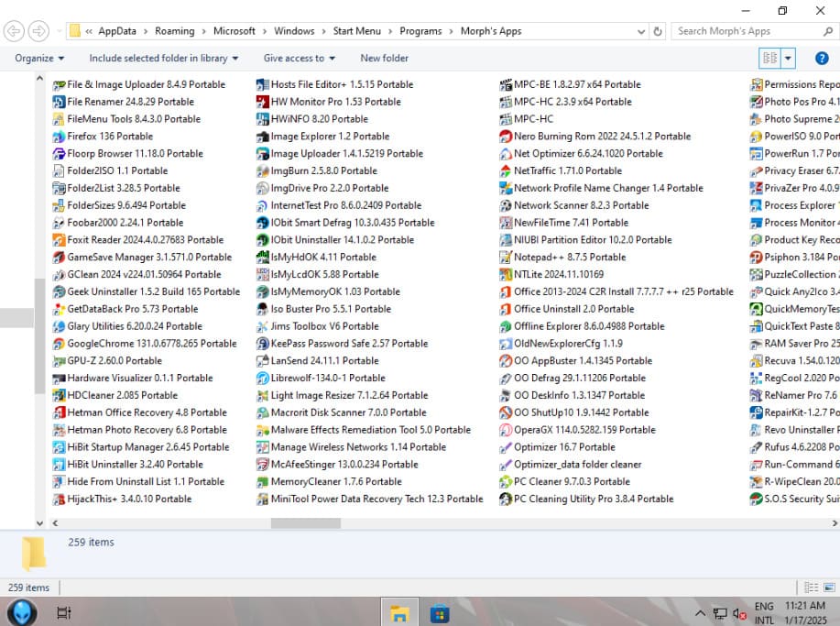This screenshot has width=840, height=626.
Task: Select the Librewolf-134.0-1 Portable icon
Action: (263, 379)
